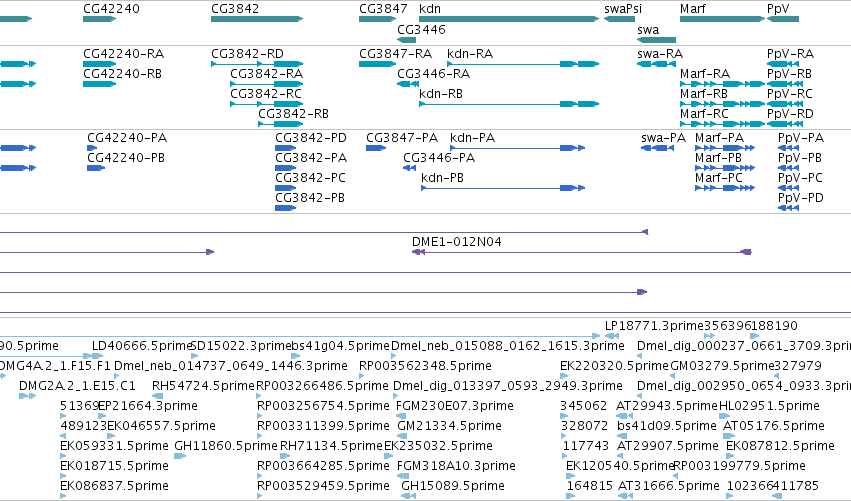This screenshot has height=501, width=851.
Task: Click EST EK235032.5prime
Action: 388,456
